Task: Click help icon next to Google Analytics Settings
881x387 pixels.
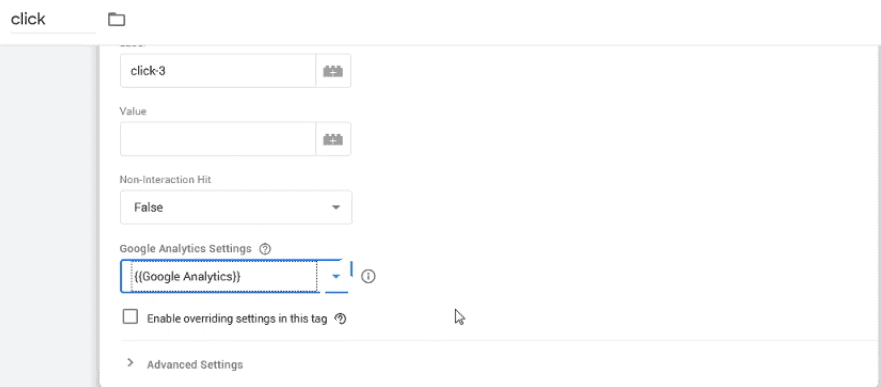Action: coord(265,248)
